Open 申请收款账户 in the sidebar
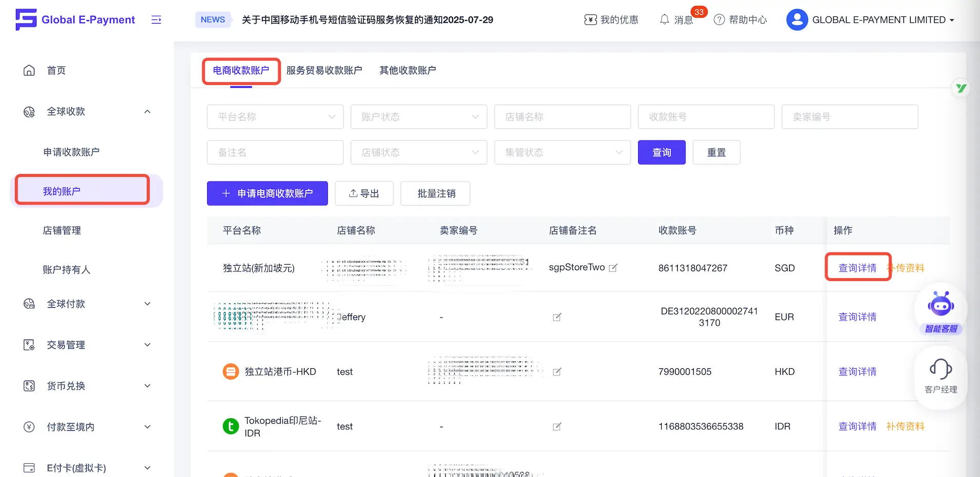 coord(71,152)
